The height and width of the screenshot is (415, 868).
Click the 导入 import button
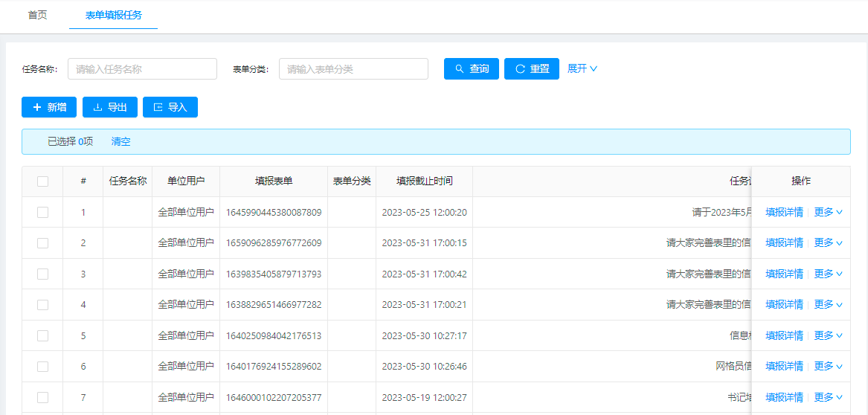[x=170, y=107]
